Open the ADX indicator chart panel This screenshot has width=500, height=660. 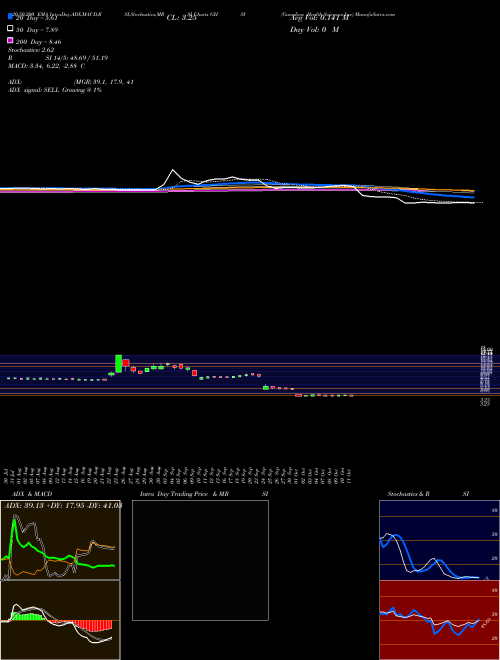(x=60, y=540)
